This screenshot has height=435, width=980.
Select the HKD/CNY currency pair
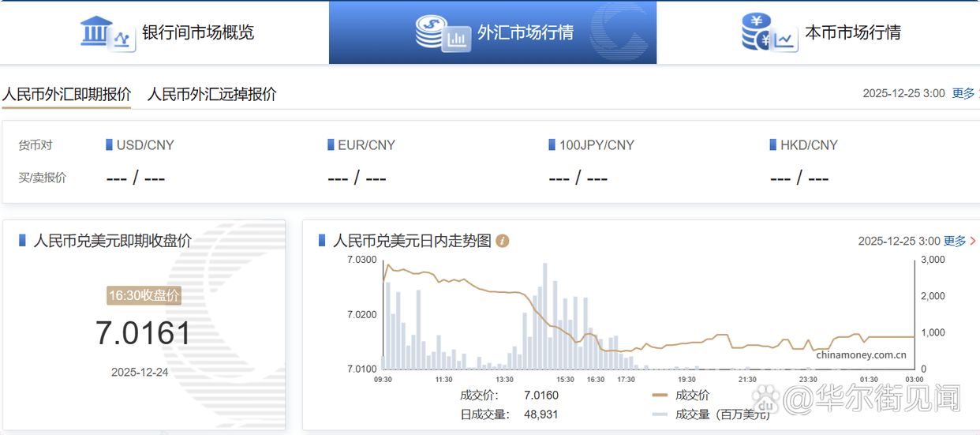click(809, 145)
